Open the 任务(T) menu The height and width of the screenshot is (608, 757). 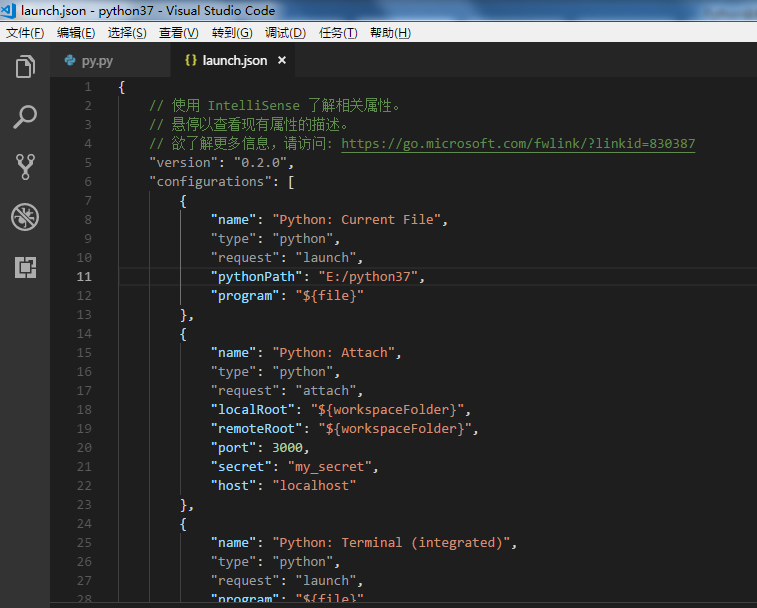click(338, 33)
